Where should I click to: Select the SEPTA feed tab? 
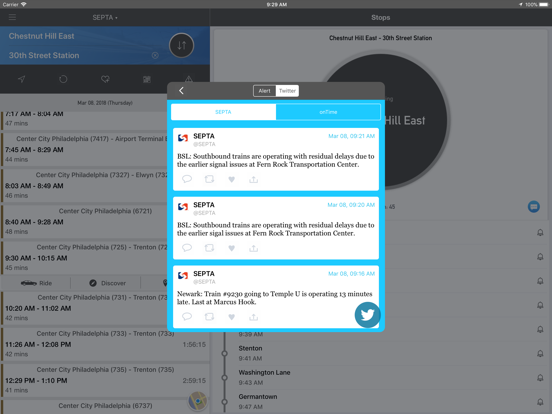tap(223, 112)
